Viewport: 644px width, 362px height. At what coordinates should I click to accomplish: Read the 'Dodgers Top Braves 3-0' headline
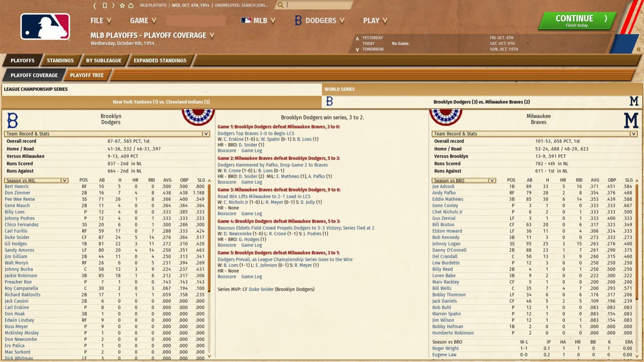[256, 134]
